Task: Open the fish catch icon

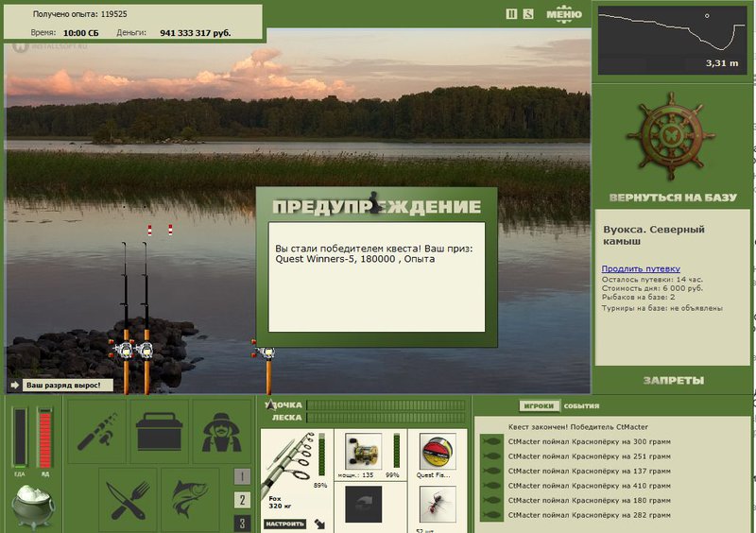Action: pos(190,500)
